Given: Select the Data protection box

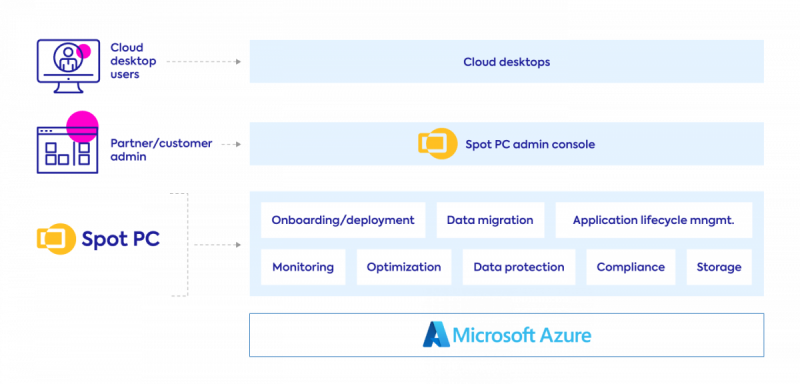Looking at the screenshot, I should tap(519, 267).
